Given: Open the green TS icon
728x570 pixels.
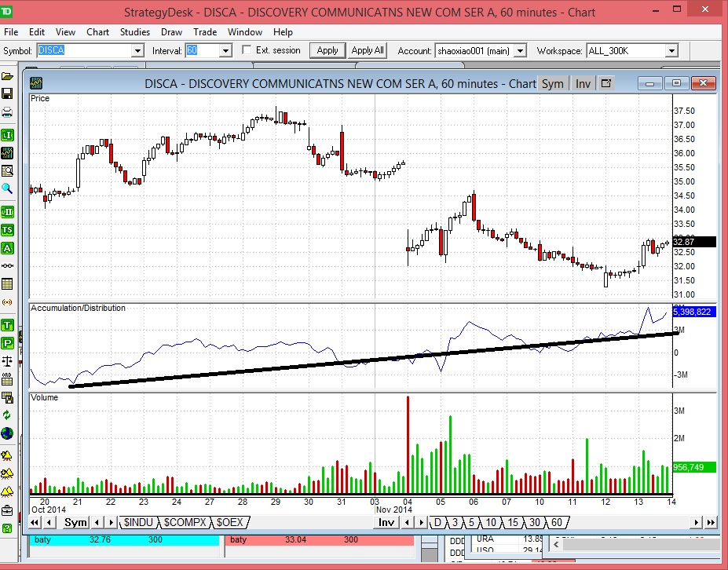Looking at the screenshot, I should 7,230.
